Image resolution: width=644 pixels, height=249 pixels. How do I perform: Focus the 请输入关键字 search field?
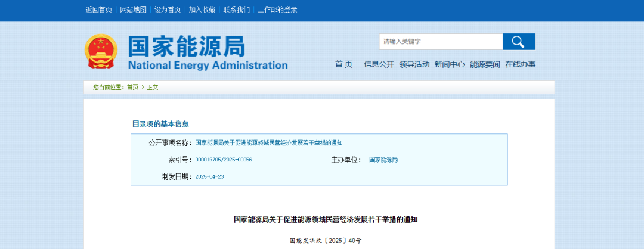tap(441, 42)
